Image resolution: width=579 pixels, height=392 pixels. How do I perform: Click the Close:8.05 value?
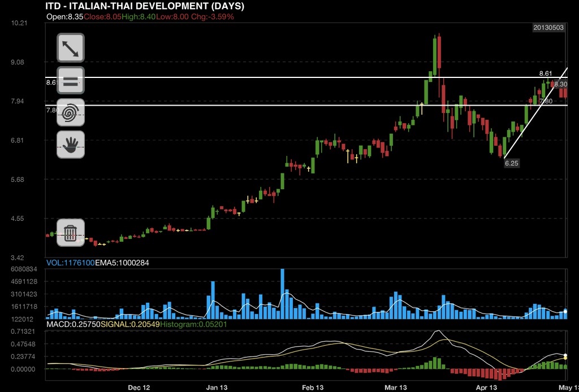[x=102, y=16]
